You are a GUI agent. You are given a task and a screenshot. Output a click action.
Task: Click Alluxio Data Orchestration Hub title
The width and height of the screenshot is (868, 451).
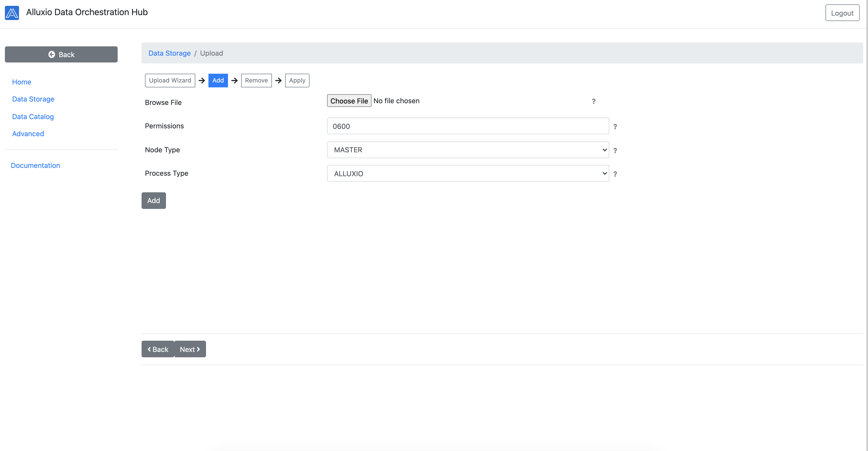click(87, 12)
